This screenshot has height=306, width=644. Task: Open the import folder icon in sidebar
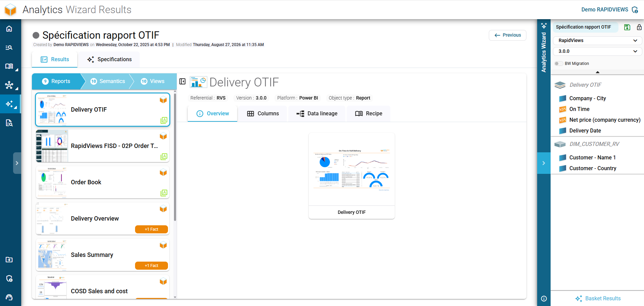[9, 260]
